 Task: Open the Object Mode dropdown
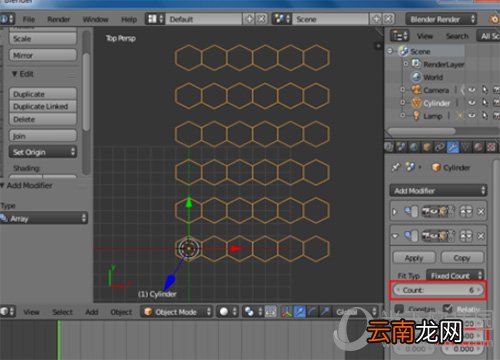[x=176, y=312]
